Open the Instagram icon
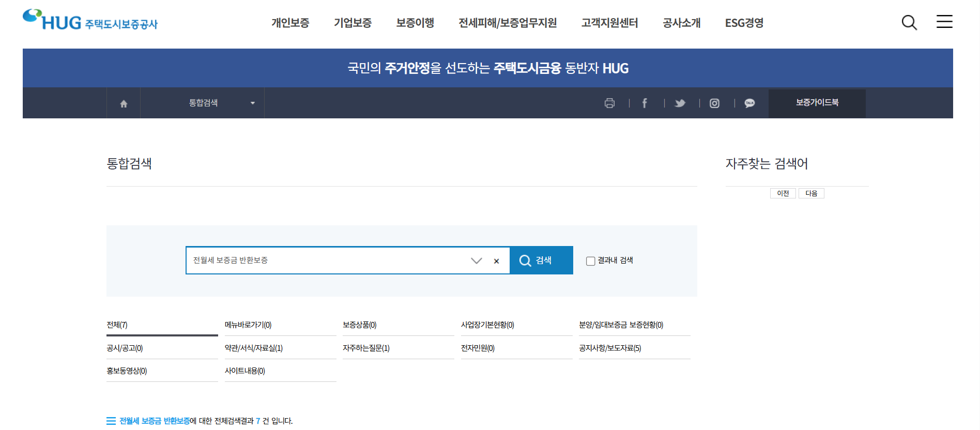Viewport: 980px width, 430px height. pos(714,103)
